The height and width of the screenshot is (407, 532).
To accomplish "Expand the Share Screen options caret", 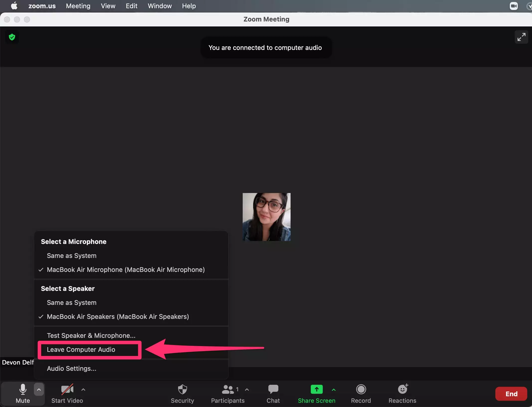I will click(334, 389).
